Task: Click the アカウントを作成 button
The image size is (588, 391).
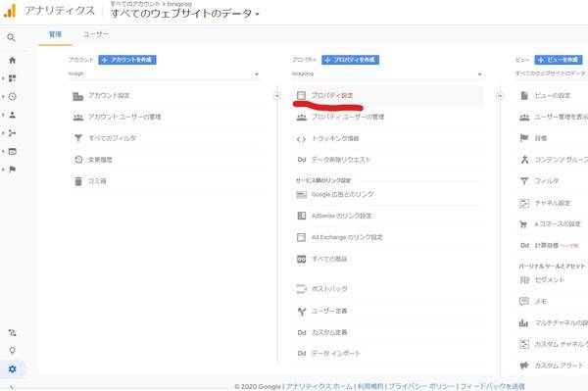Action: (127, 60)
